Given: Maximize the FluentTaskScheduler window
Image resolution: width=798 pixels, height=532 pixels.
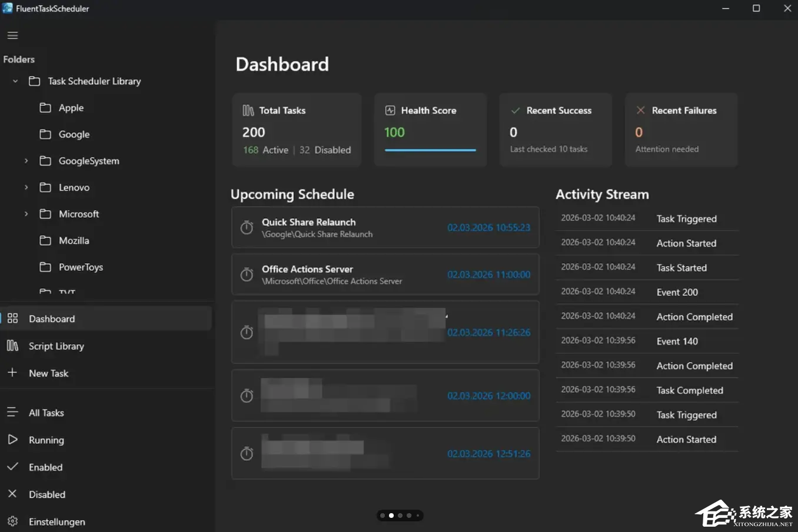Looking at the screenshot, I should 756,8.
